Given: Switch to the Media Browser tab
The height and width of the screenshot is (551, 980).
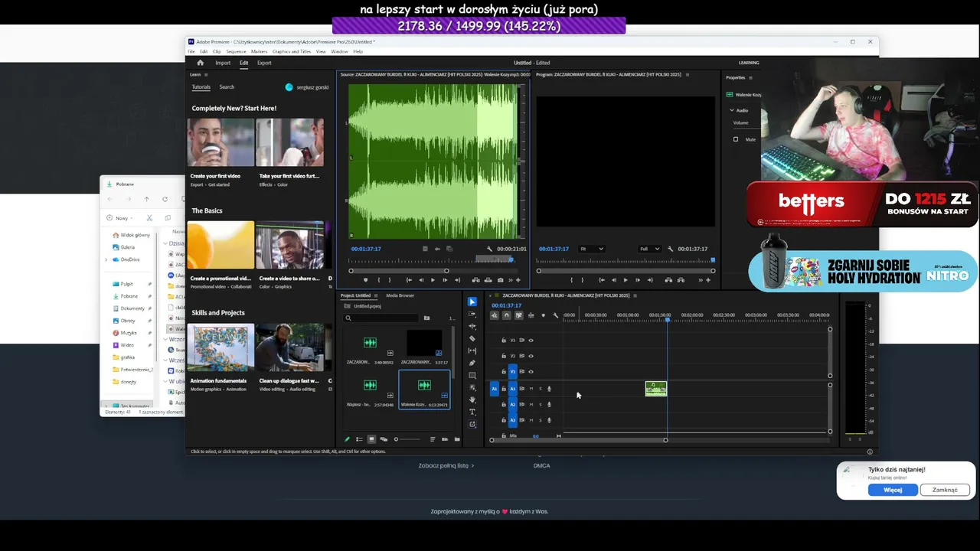Looking at the screenshot, I should (x=400, y=295).
